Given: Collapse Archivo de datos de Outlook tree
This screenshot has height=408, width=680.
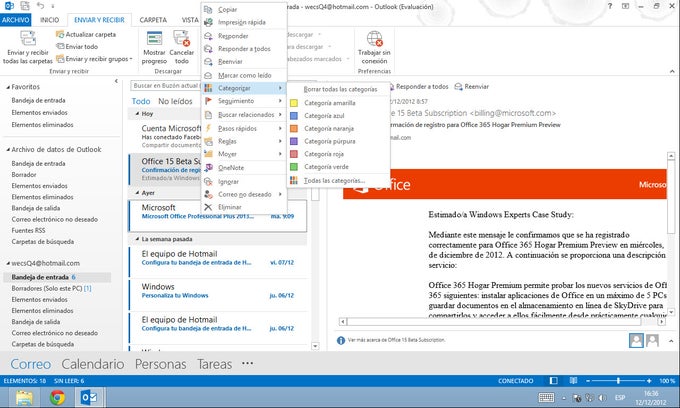Looking at the screenshot, I should 8,150.
